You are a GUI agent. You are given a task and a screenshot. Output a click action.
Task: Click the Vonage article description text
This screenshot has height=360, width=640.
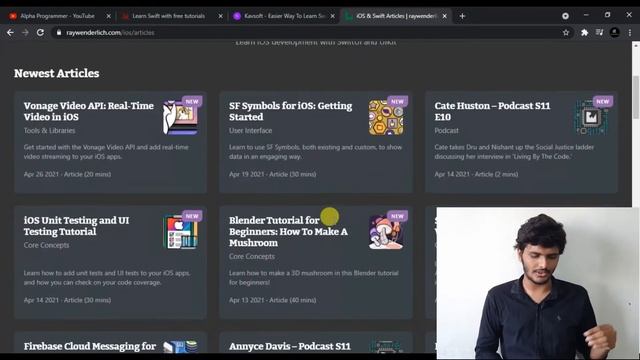(x=106, y=152)
